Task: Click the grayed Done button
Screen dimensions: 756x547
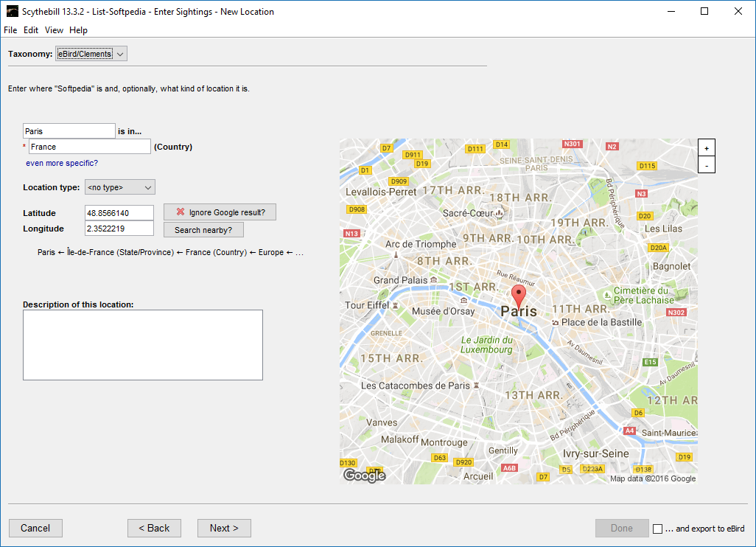Action: 622,528
